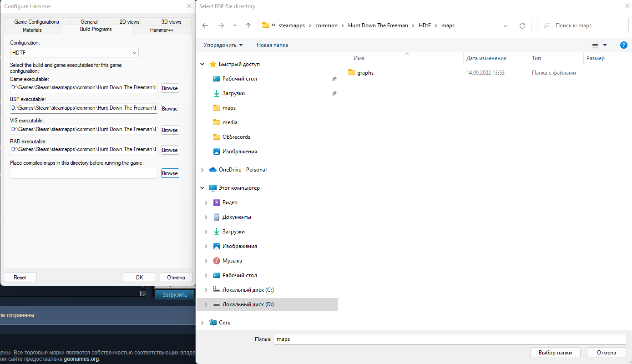Expand Локальный диск (C:) node
This screenshot has width=632, height=364.
206,290
